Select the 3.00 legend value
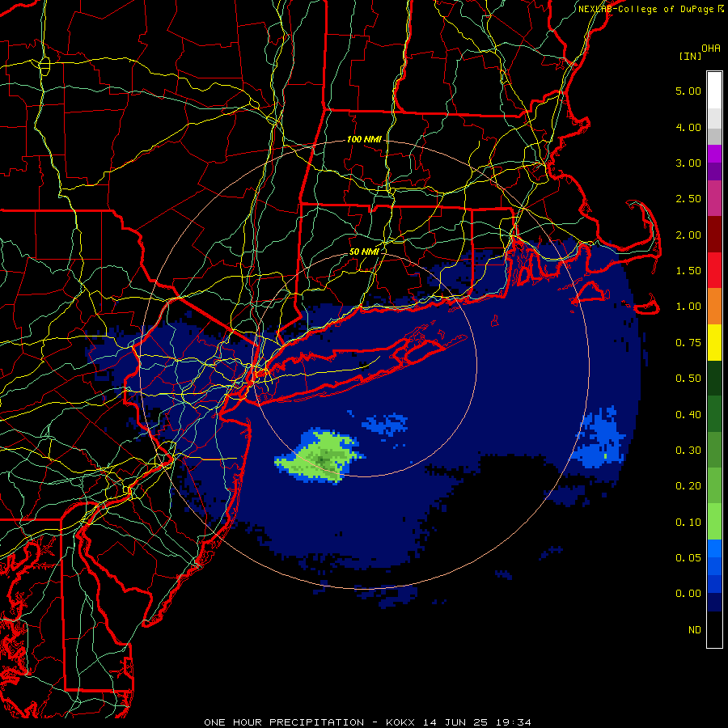 coord(688,163)
